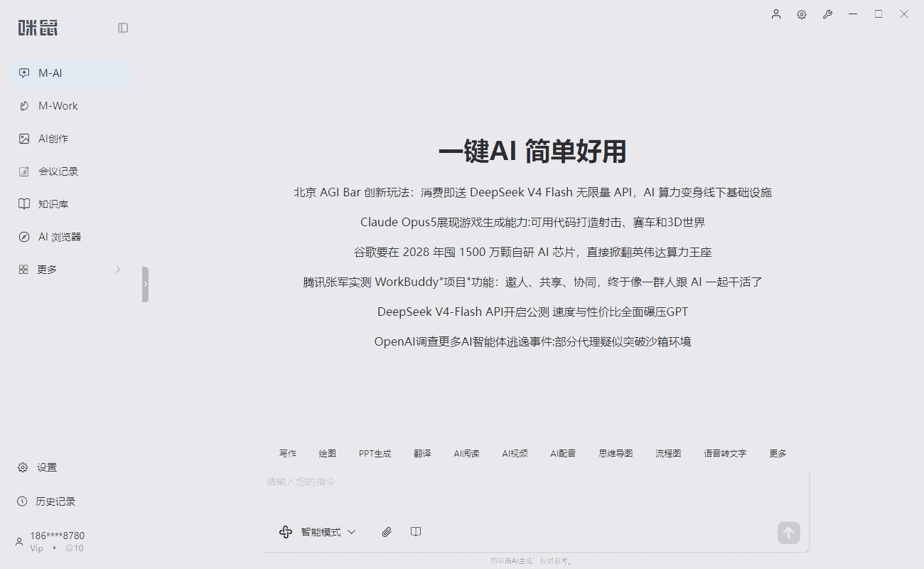Open the M-AI menu item label
Screen dimensions: 924x569
(x=50, y=73)
